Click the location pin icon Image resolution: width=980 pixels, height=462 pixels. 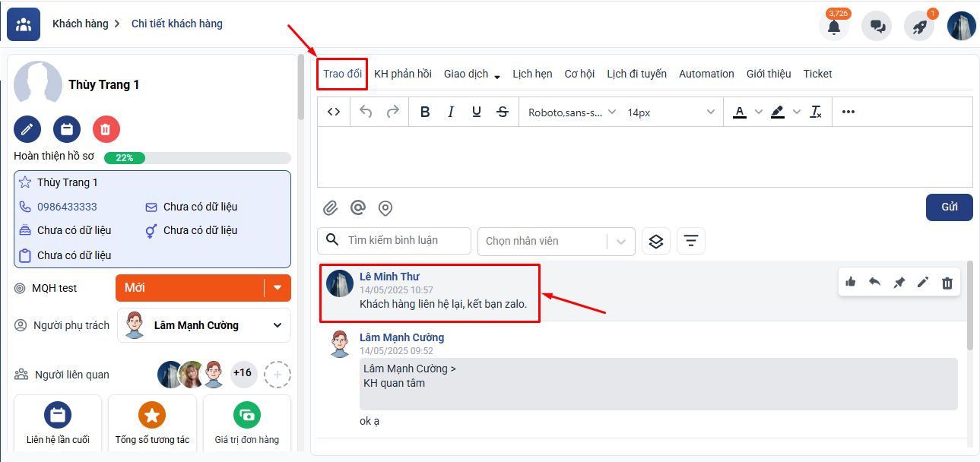[x=385, y=208]
